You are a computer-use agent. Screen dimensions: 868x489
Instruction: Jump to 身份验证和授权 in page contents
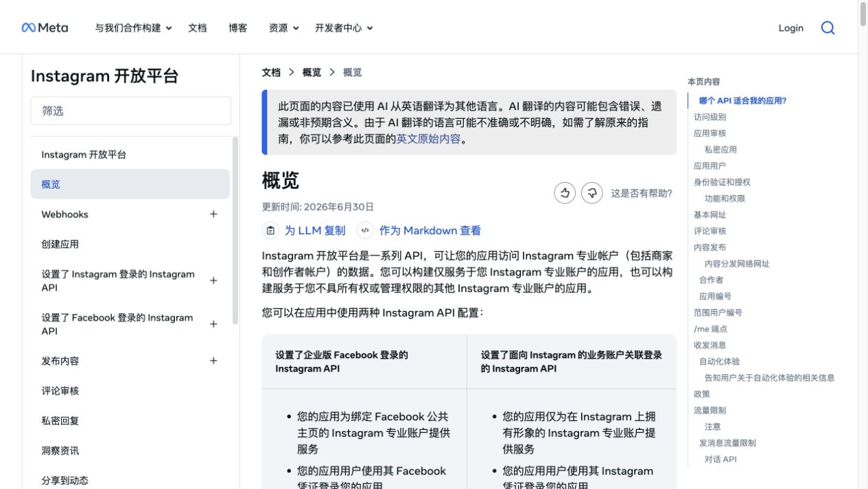(722, 182)
